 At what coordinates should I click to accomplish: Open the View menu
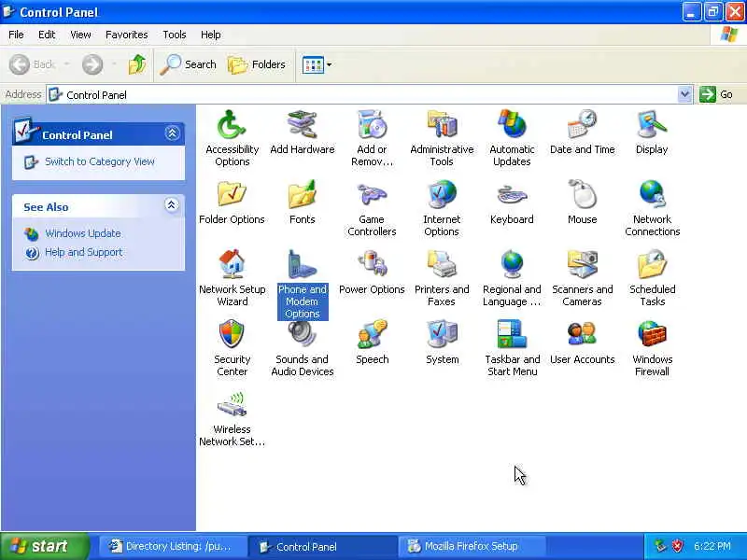[x=80, y=35]
